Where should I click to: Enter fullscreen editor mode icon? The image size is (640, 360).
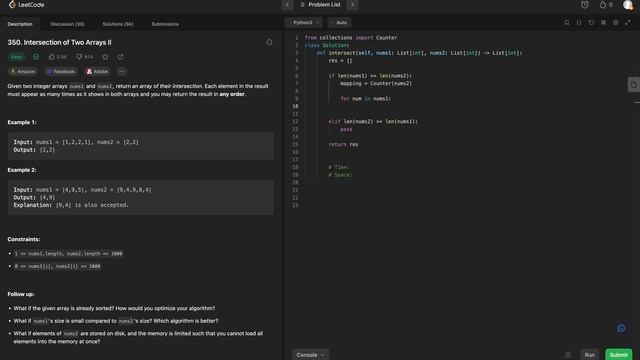[628, 22]
